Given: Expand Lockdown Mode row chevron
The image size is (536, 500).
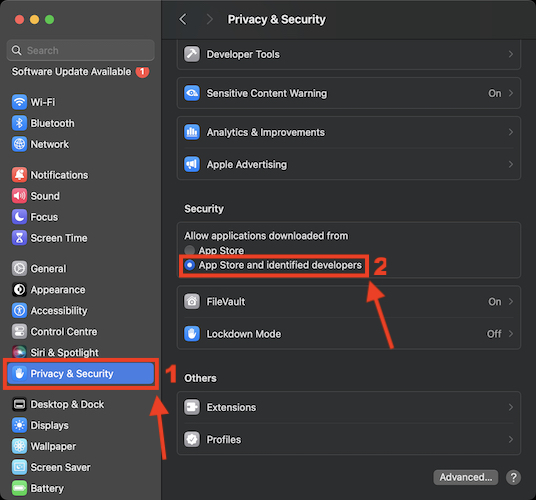Looking at the screenshot, I should tap(511, 334).
